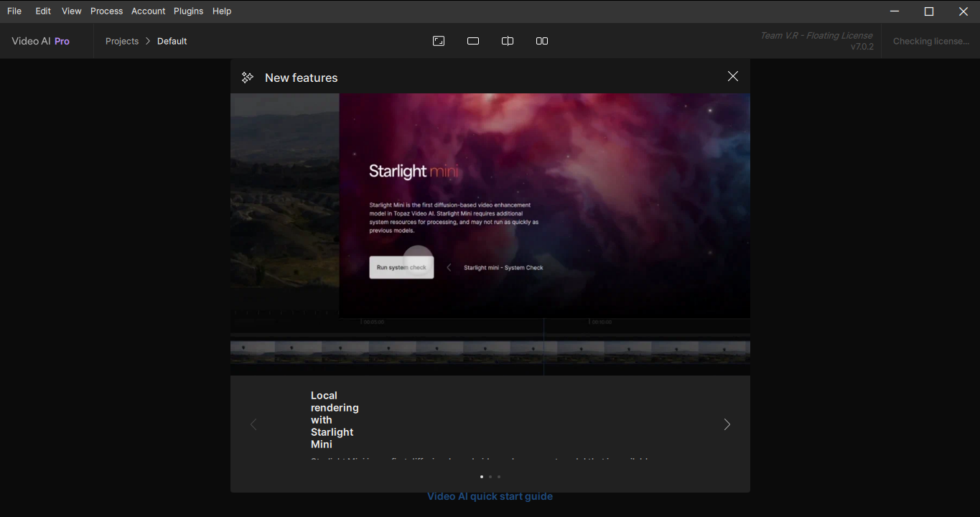Close the Video AI application window
980x517 pixels.
(963, 11)
